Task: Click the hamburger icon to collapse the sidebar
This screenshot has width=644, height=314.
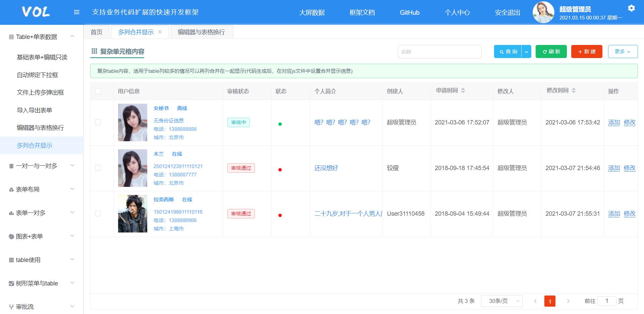Action: pos(77,12)
